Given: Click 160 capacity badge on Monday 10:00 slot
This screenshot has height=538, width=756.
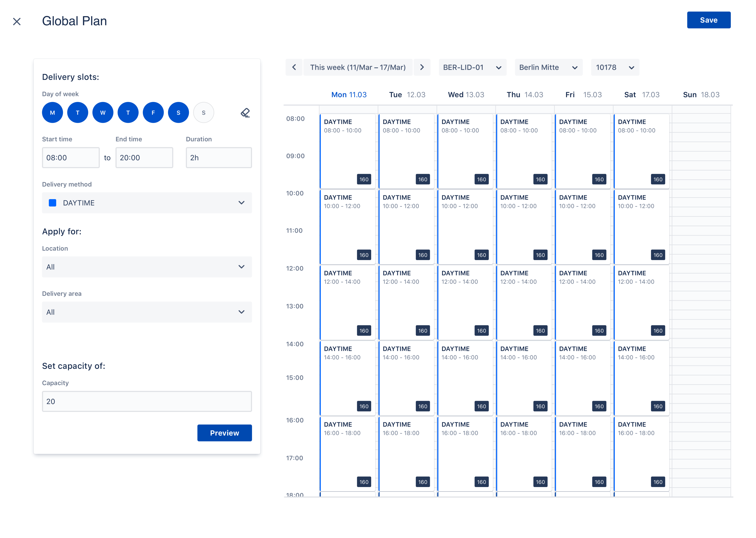Looking at the screenshot, I should 364,255.
